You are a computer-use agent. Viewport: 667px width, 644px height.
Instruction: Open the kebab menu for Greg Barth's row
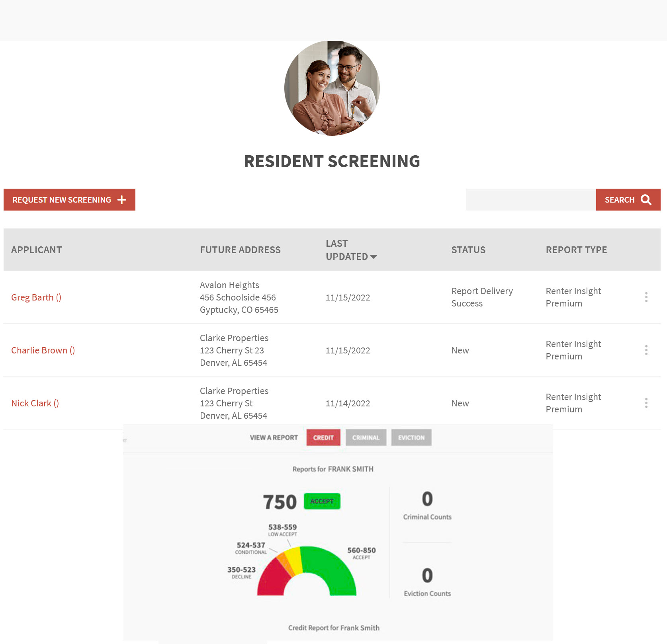click(x=646, y=297)
